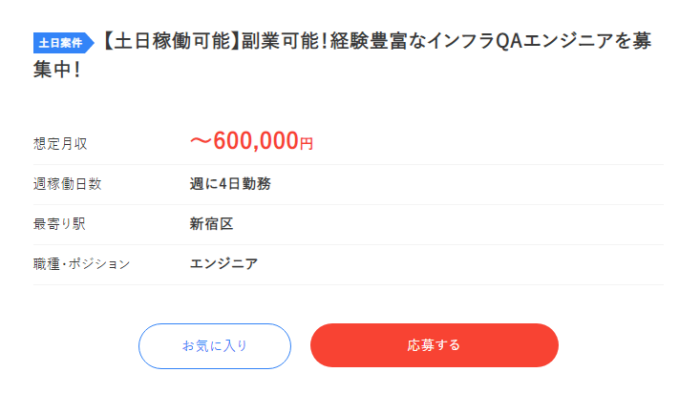The image size is (700, 393).
Task: Click 副業可能! text in the heading
Action: click(x=284, y=41)
